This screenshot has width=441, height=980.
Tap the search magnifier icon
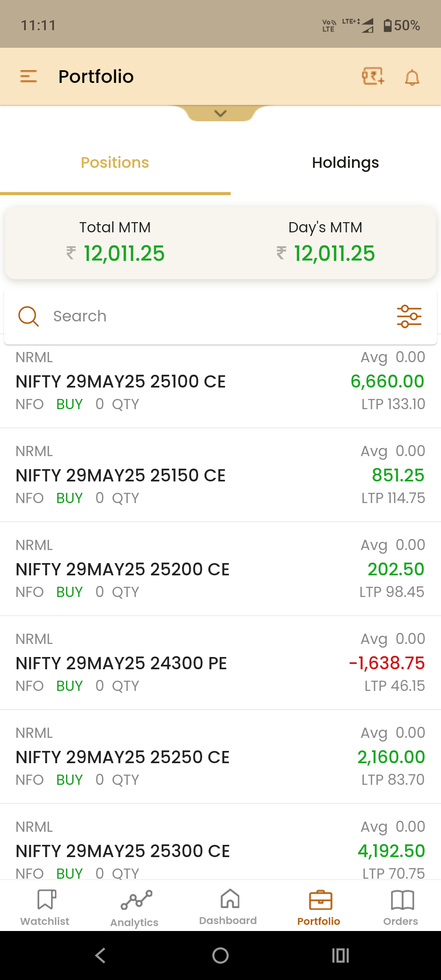tap(29, 316)
